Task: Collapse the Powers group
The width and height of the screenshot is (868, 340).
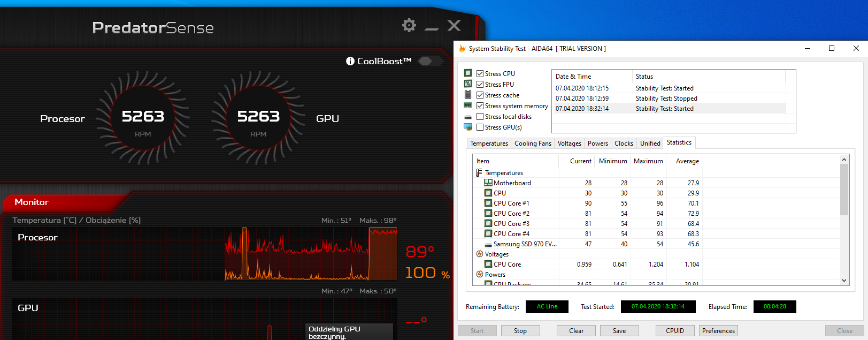Action: point(479,274)
